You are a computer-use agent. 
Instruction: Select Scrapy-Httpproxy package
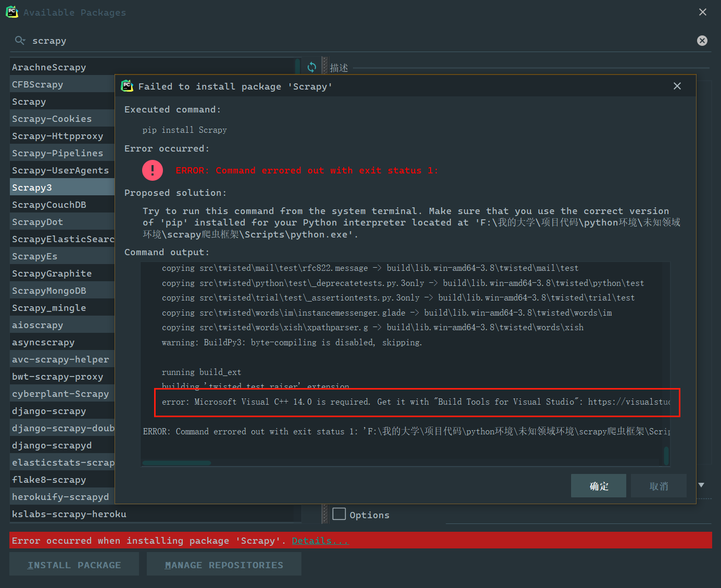(x=62, y=136)
